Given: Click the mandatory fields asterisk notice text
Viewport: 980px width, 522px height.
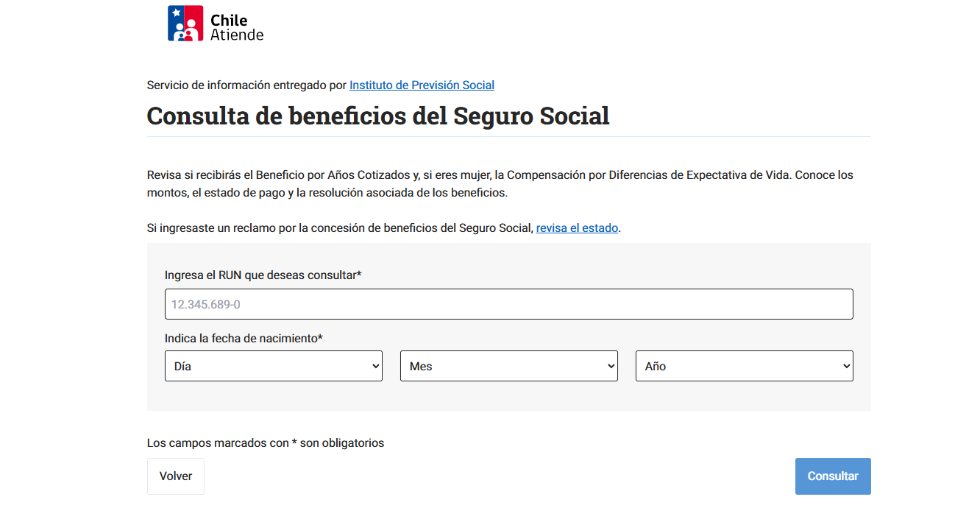Looking at the screenshot, I should pyautogui.click(x=266, y=442).
